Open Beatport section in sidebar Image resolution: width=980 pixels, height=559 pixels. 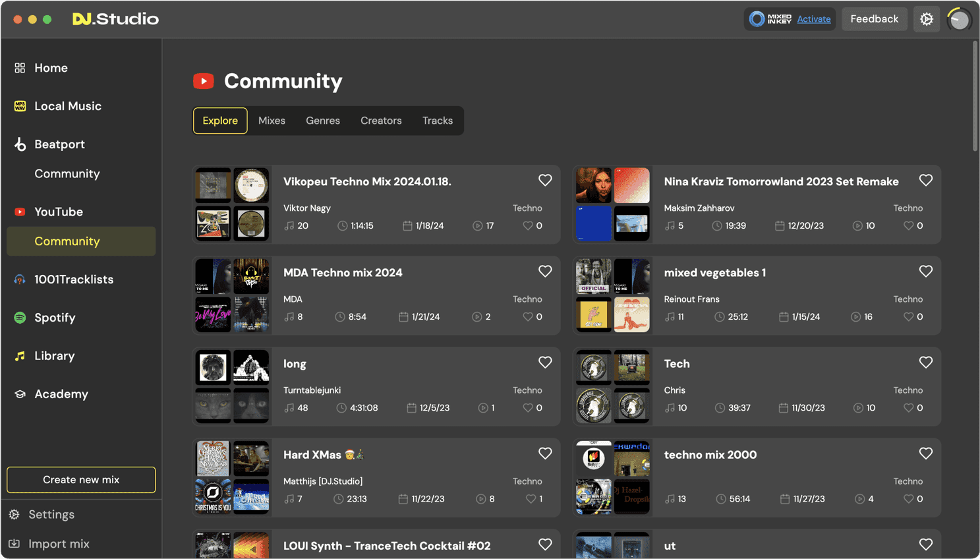click(59, 144)
